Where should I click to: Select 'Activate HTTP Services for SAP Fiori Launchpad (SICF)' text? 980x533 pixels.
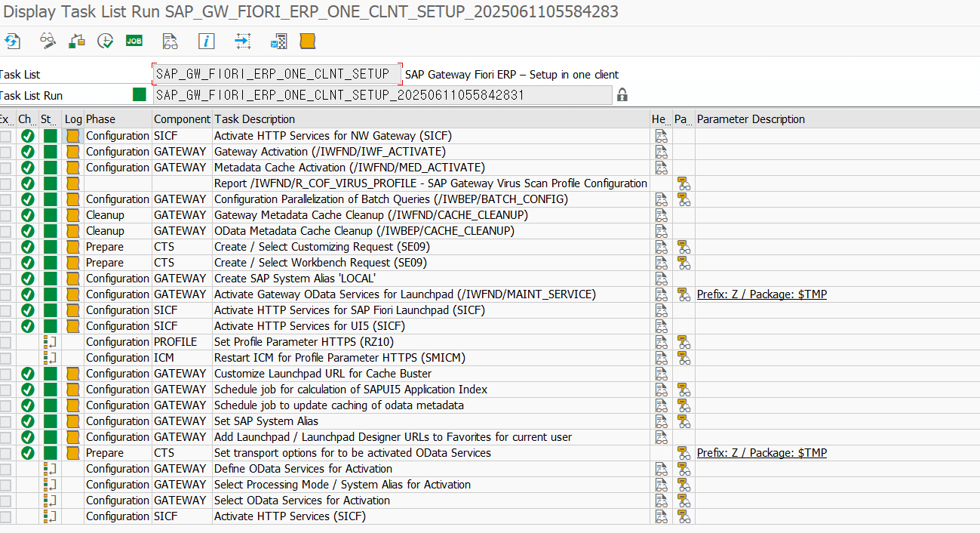coord(349,310)
